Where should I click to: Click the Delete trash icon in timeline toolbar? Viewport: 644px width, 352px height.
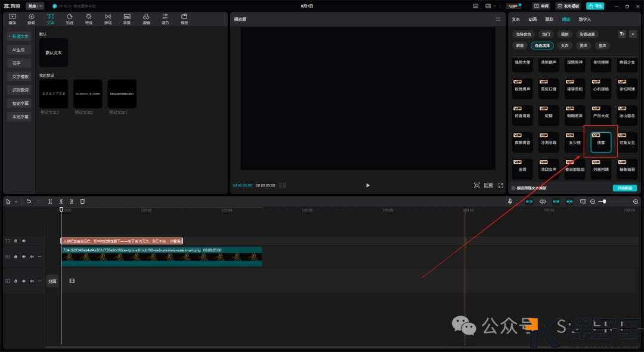tap(82, 201)
